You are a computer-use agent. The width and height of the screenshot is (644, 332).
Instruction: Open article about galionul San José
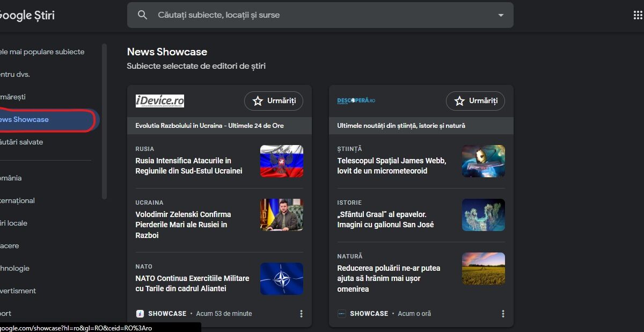pyautogui.click(x=385, y=219)
